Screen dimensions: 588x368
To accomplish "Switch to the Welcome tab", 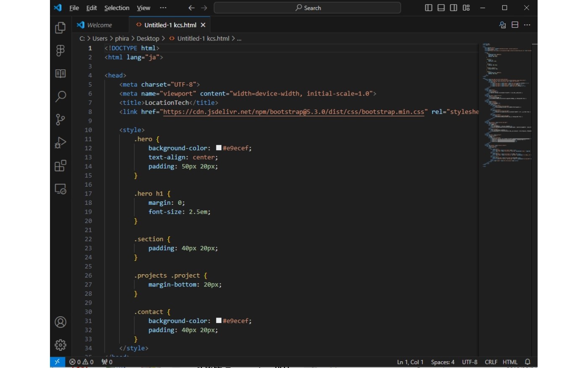I will pyautogui.click(x=100, y=25).
